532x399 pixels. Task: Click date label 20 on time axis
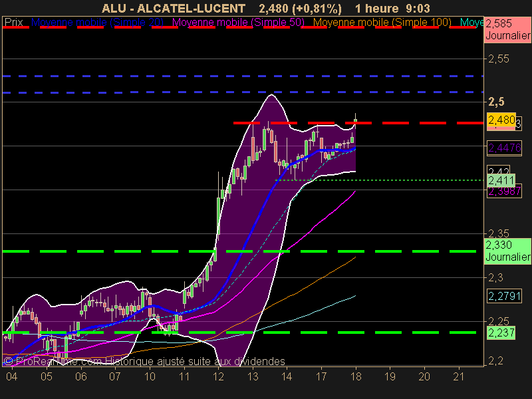(x=424, y=376)
